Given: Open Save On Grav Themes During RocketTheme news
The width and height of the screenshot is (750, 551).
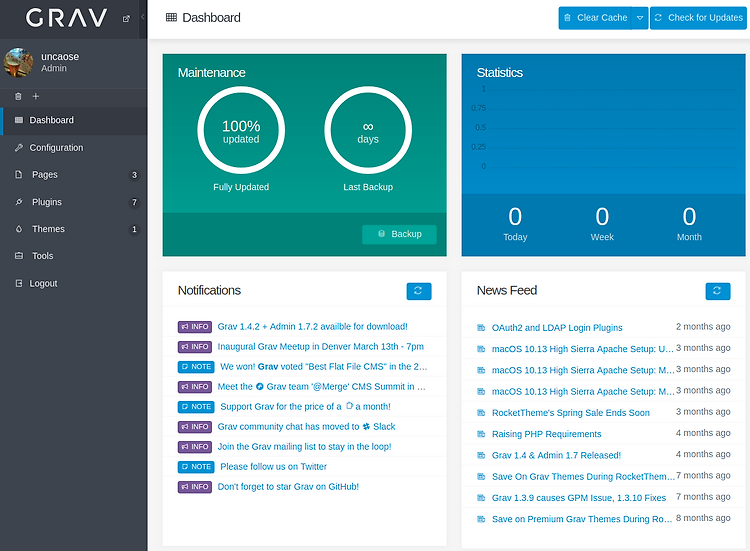Looking at the screenshot, I should pos(583,477).
